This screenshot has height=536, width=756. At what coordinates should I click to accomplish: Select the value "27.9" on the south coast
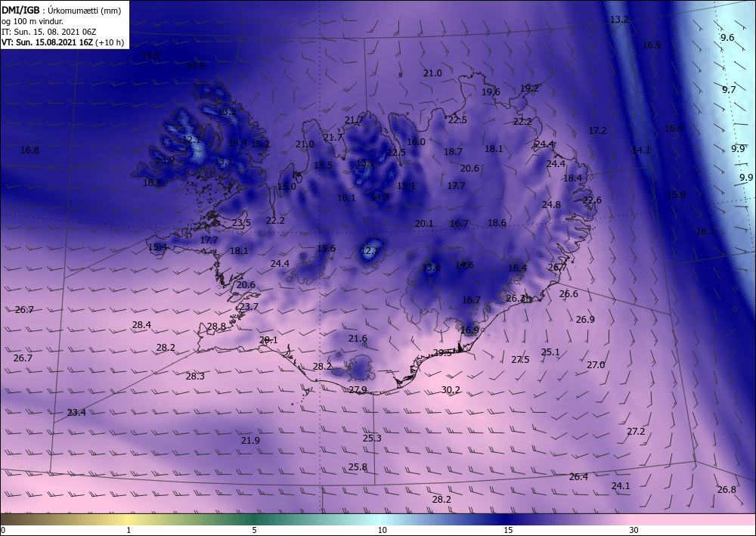[x=358, y=390]
